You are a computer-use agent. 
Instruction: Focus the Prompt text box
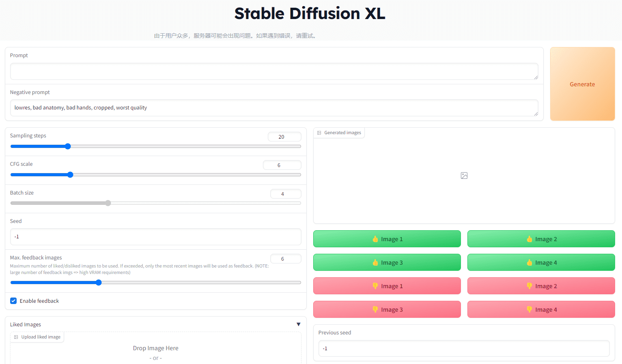click(x=274, y=71)
